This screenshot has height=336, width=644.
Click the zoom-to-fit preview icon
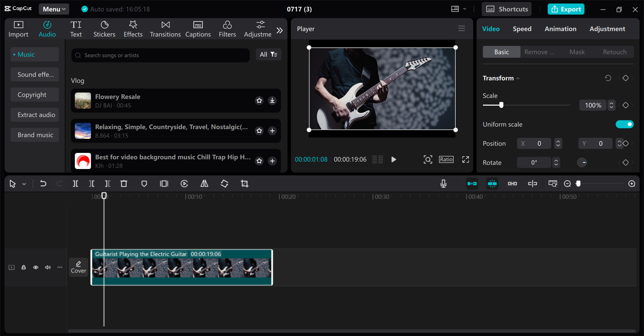click(x=428, y=159)
